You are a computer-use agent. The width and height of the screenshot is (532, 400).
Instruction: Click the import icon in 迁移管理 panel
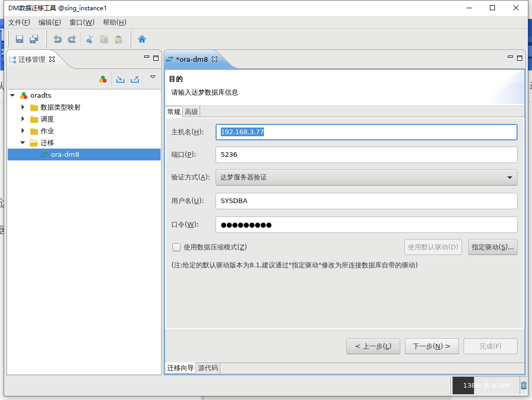tap(120, 79)
